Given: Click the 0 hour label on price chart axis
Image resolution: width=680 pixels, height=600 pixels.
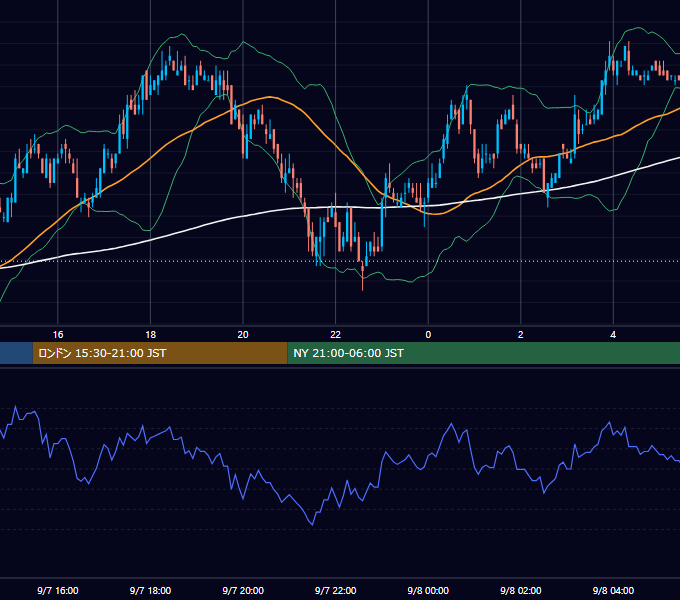Looking at the screenshot, I should [x=428, y=335].
